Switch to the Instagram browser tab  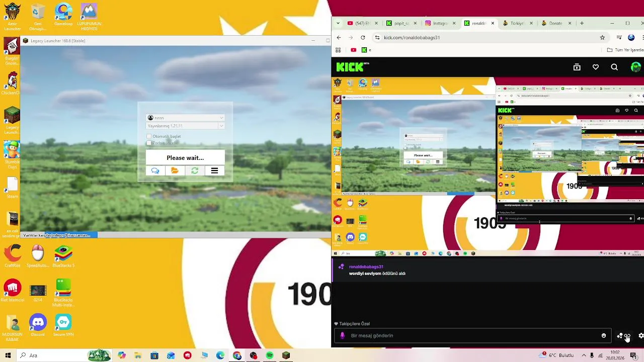tap(440, 23)
